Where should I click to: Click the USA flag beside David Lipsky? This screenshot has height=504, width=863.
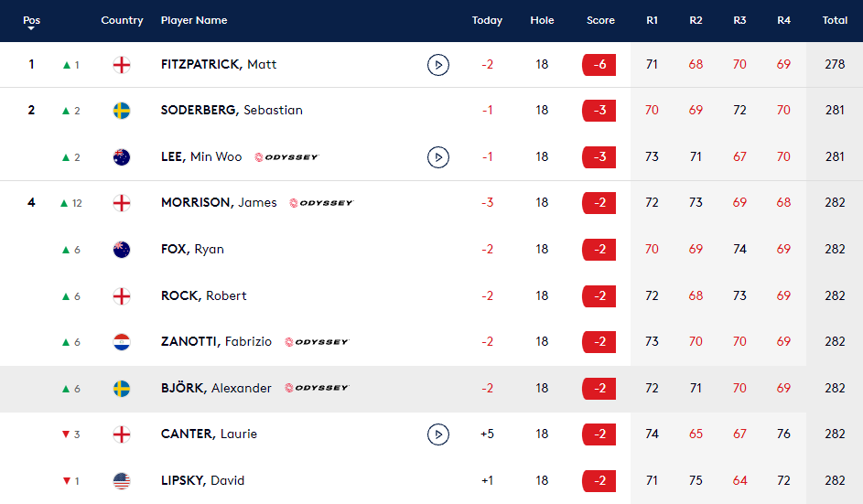click(121, 481)
